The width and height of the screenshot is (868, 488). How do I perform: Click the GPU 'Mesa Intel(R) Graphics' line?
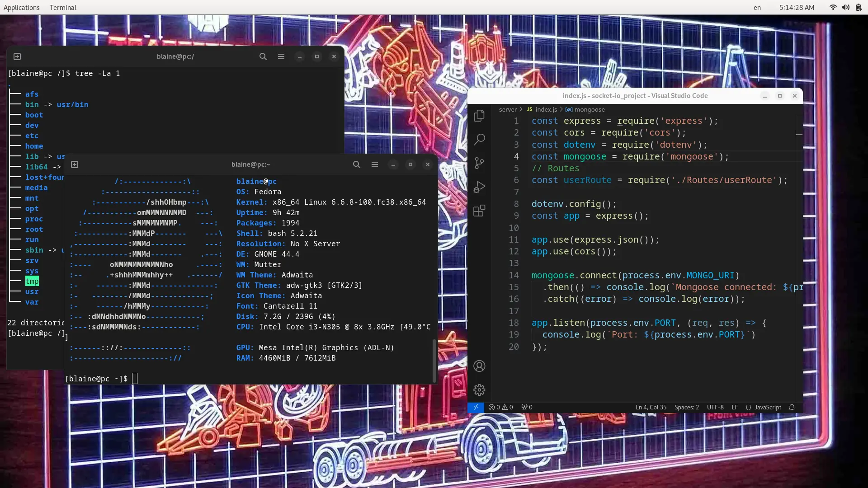(x=315, y=347)
